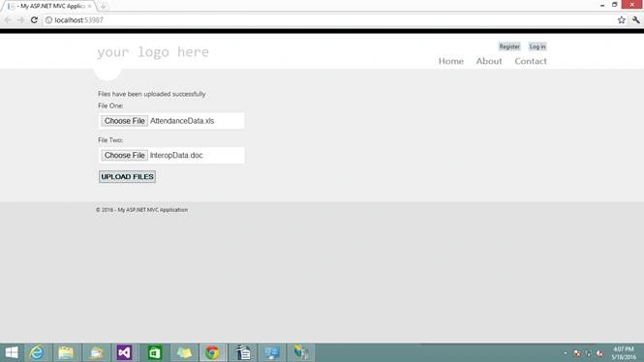
Task: Choose File for File One
Action: click(x=125, y=121)
